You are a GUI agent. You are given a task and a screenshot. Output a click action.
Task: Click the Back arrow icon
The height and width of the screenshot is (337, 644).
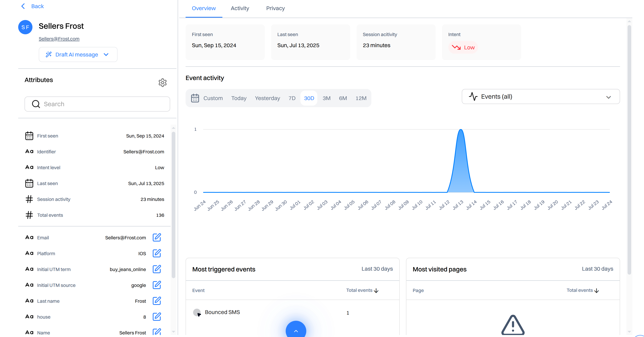click(23, 6)
